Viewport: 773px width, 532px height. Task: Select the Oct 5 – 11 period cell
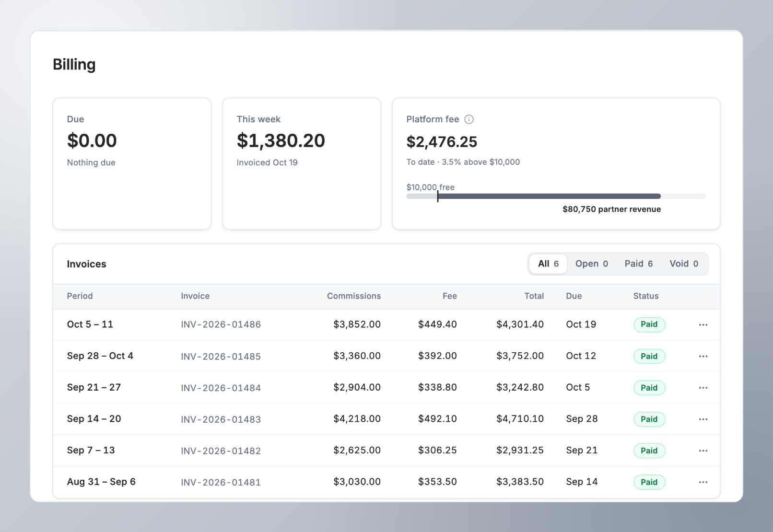point(90,324)
